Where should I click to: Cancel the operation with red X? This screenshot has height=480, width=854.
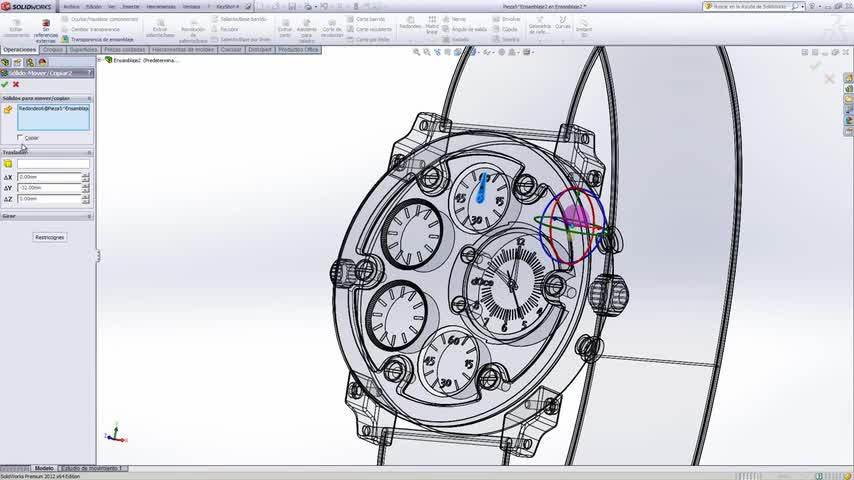tap(16, 84)
